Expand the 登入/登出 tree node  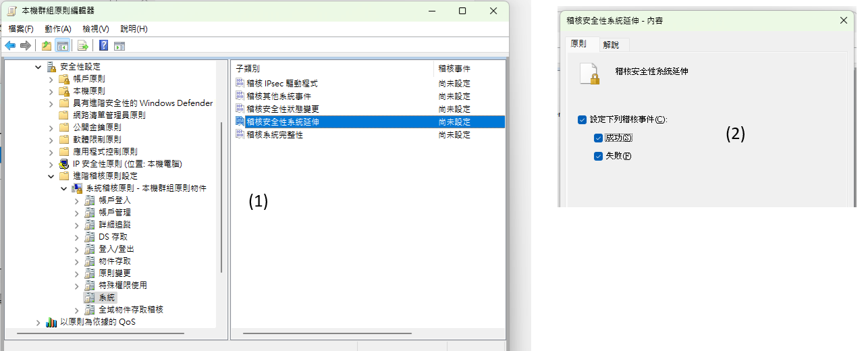(76, 248)
